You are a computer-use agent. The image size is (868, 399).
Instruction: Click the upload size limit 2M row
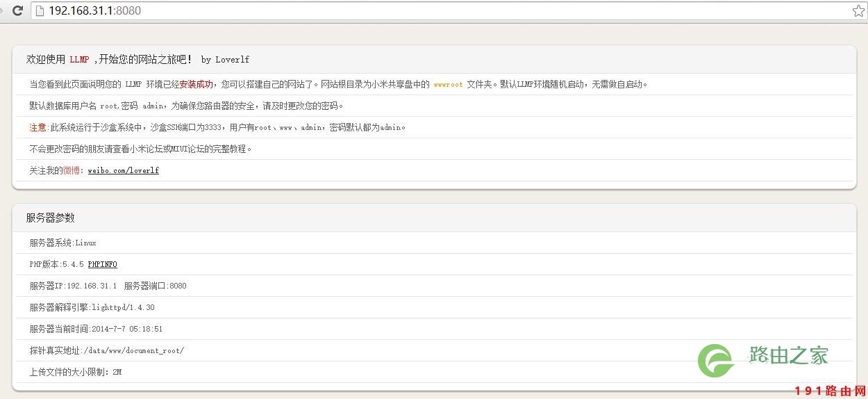(x=434, y=372)
